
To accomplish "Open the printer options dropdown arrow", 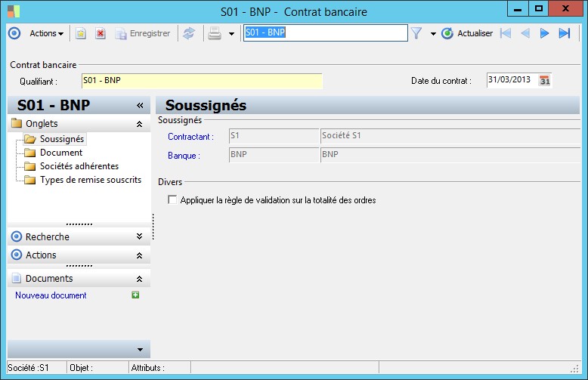I will tap(231, 34).
